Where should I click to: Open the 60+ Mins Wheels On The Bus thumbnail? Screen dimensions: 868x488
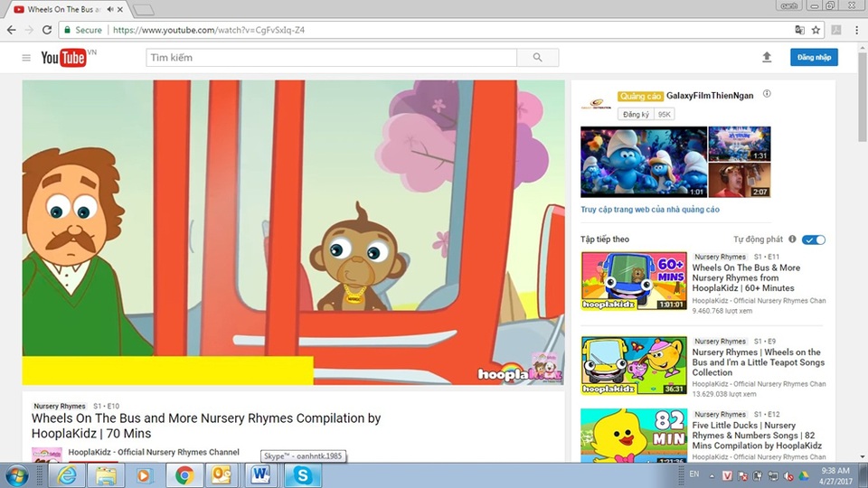[634, 280]
